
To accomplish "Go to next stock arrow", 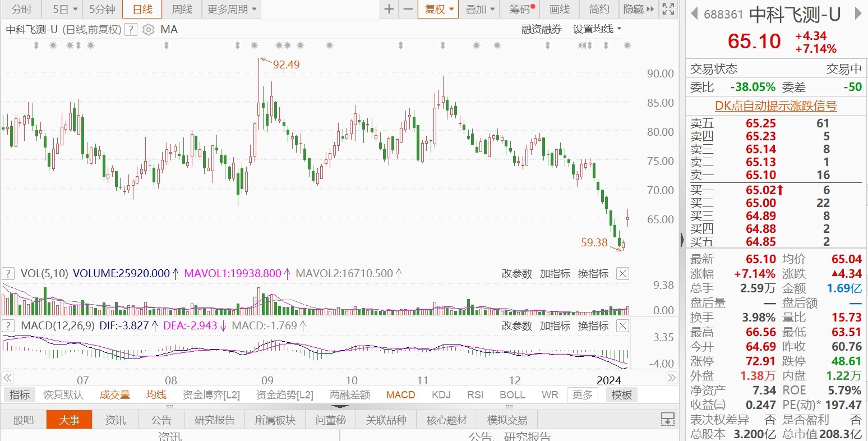I will pos(857,14).
